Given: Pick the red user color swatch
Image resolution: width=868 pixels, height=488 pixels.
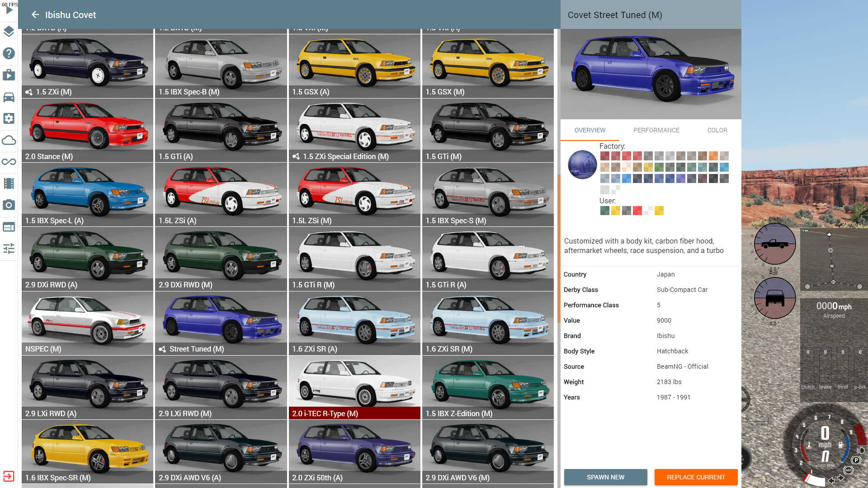Looking at the screenshot, I should click(x=637, y=211).
